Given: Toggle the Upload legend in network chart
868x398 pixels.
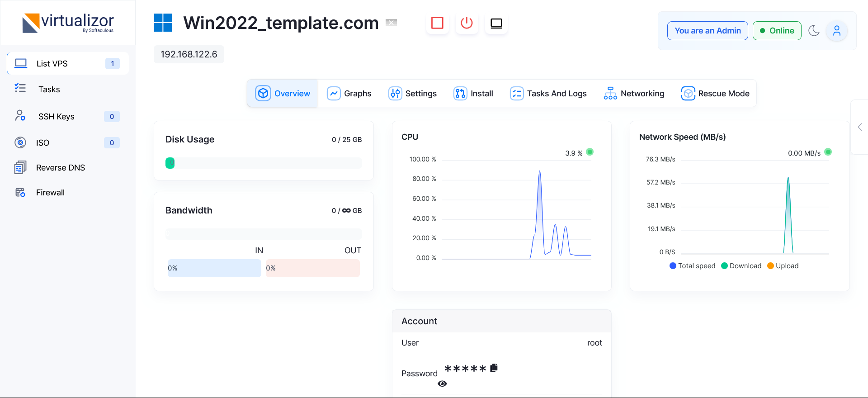Looking at the screenshot, I should pos(783,266).
